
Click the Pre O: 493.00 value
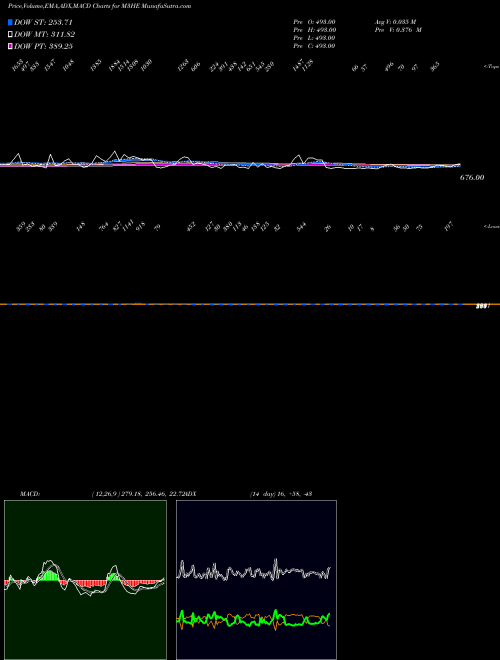314,22
